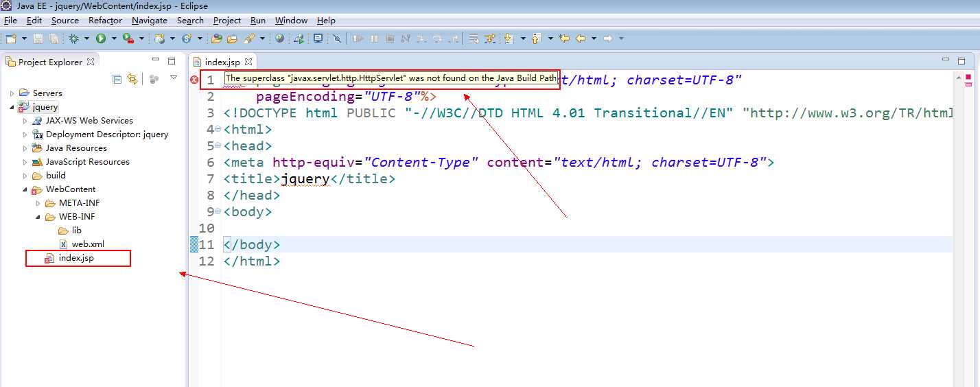Open the Refactor menu
This screenshot has width=980, height=387.
click(x=105, y=21)
